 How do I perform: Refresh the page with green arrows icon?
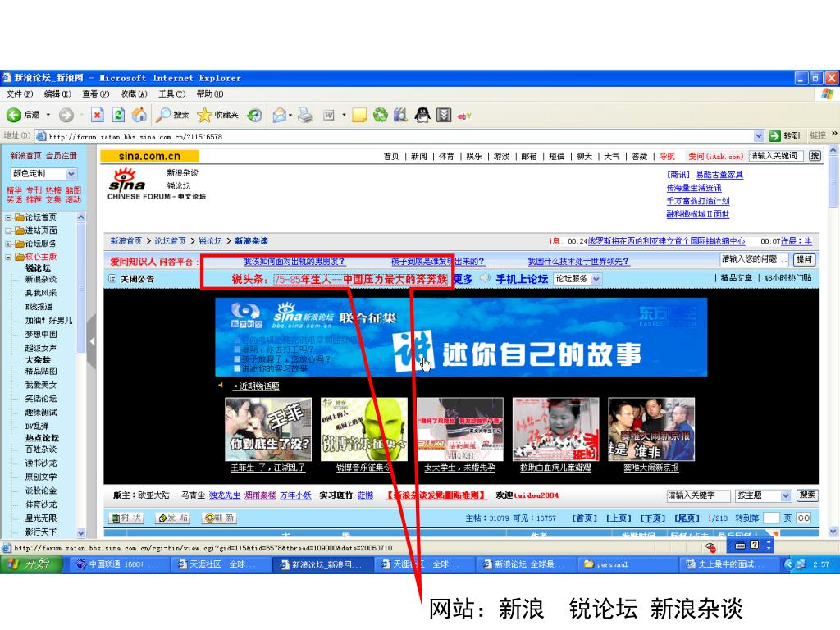click(118, 115)
